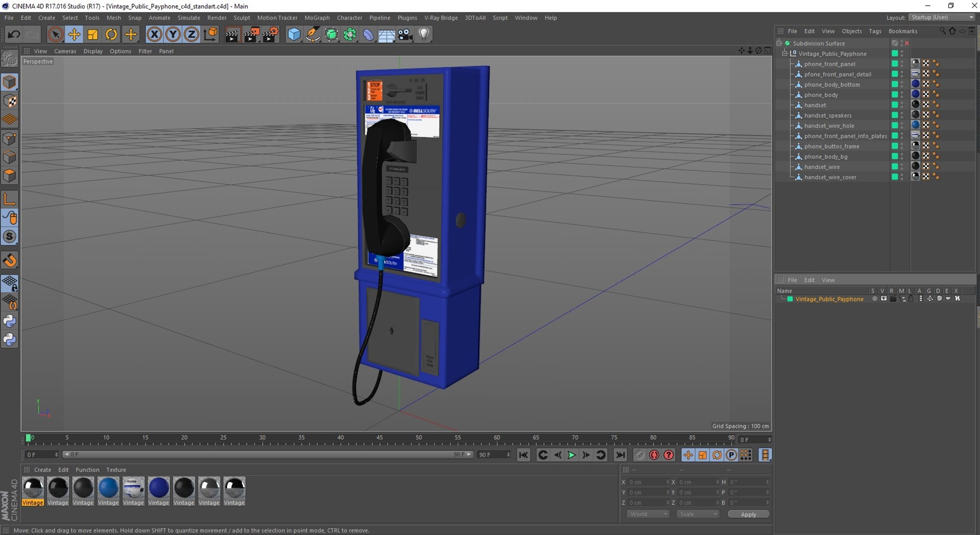Screen dimensions: 980x535
Task: Activate the Scale tool
Action: (x=93, y=34)
